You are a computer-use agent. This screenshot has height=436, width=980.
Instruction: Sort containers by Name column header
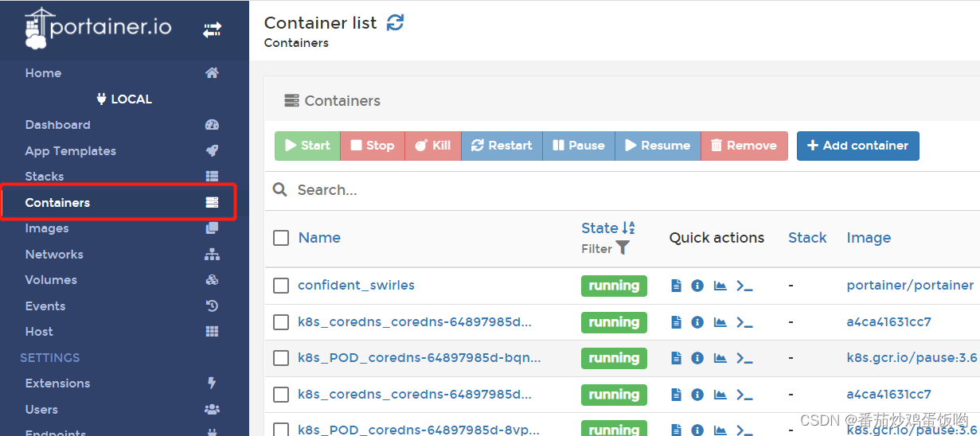coord(319,238)
